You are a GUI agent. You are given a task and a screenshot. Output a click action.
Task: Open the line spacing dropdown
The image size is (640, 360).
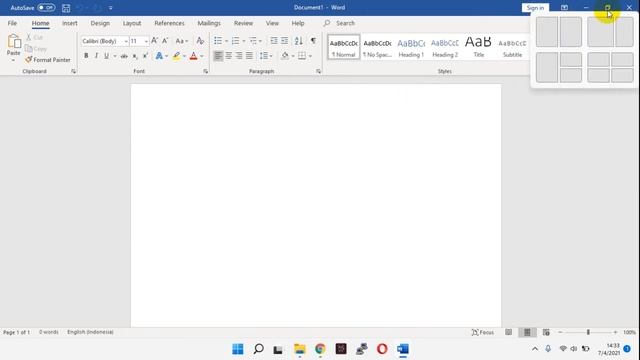(x=266, y=56)
